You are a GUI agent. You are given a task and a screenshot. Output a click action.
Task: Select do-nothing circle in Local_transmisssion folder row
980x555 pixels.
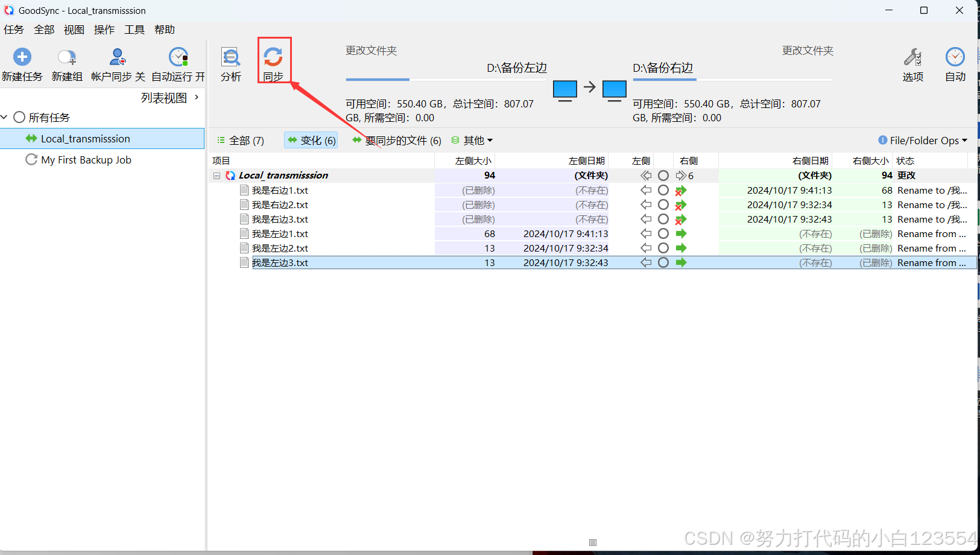point(663,176)
